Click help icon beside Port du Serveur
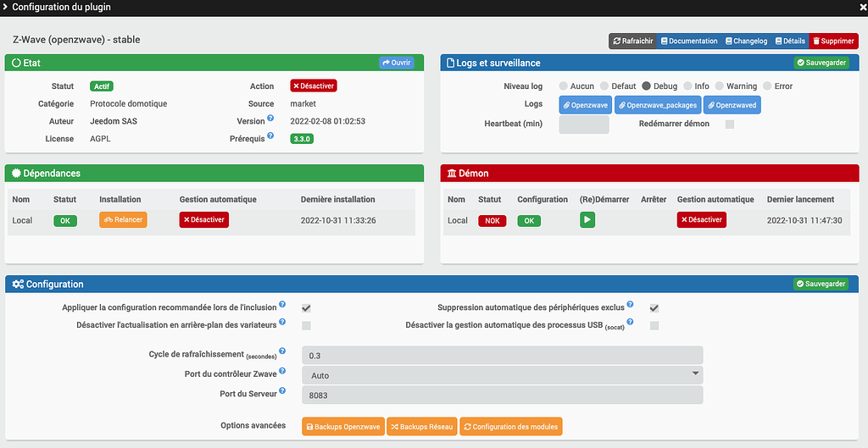 [282, 391]
